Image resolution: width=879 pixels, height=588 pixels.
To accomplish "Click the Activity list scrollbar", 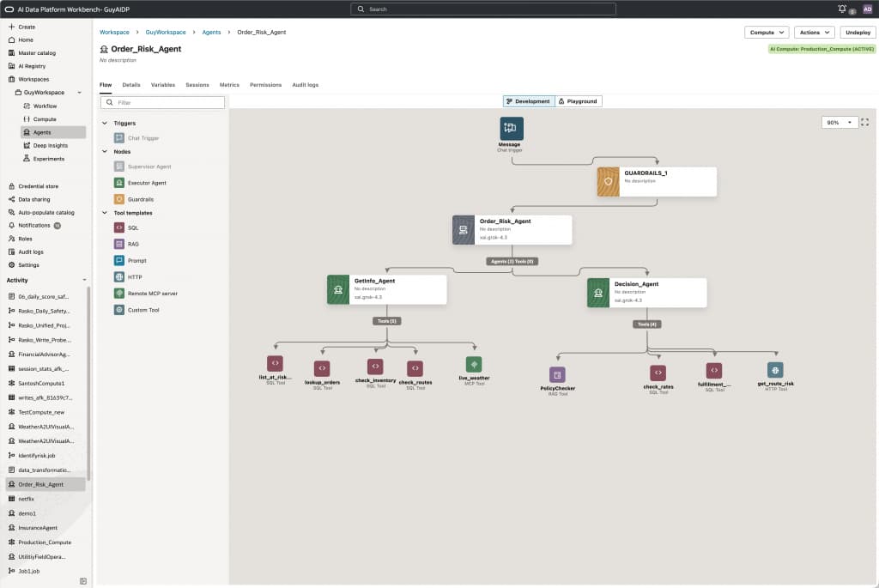I will coord(88,384).
